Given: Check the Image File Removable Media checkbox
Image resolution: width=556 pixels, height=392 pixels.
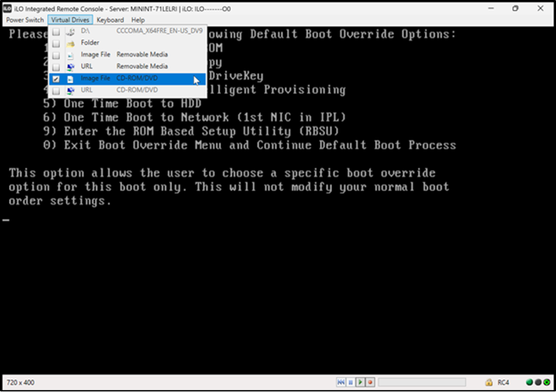Looking at the screenshot, I should click(x=56, y=56).
